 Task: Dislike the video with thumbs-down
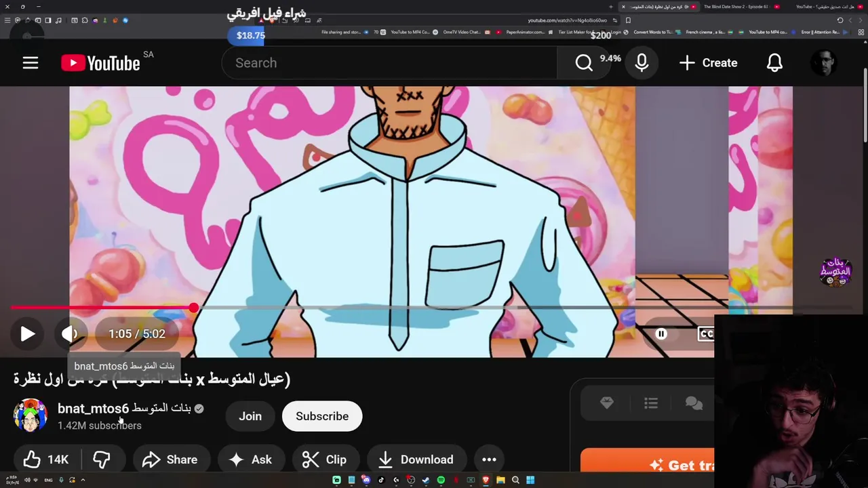(x=102, y=460)
